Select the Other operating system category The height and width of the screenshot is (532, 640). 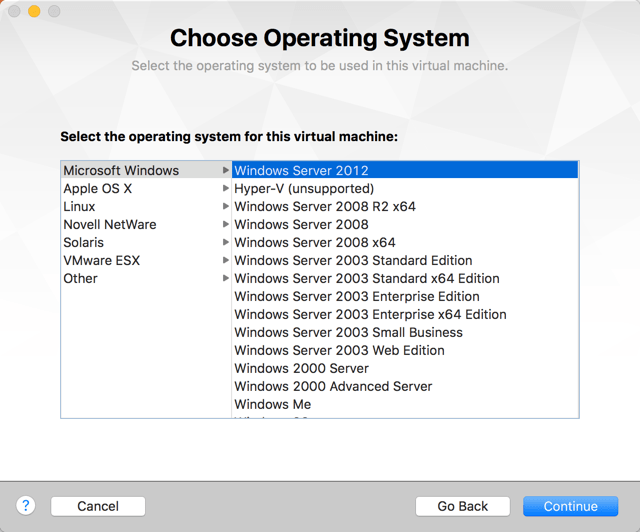[x=81, y=279]
